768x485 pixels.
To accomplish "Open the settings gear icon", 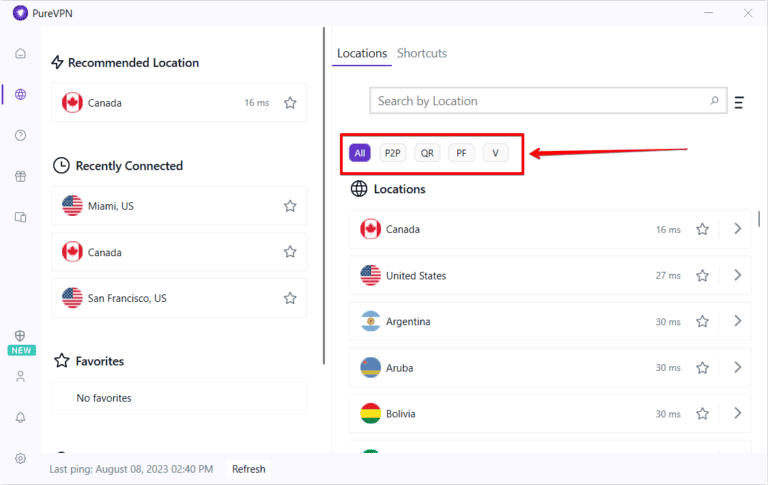I will tap(21, 458).
